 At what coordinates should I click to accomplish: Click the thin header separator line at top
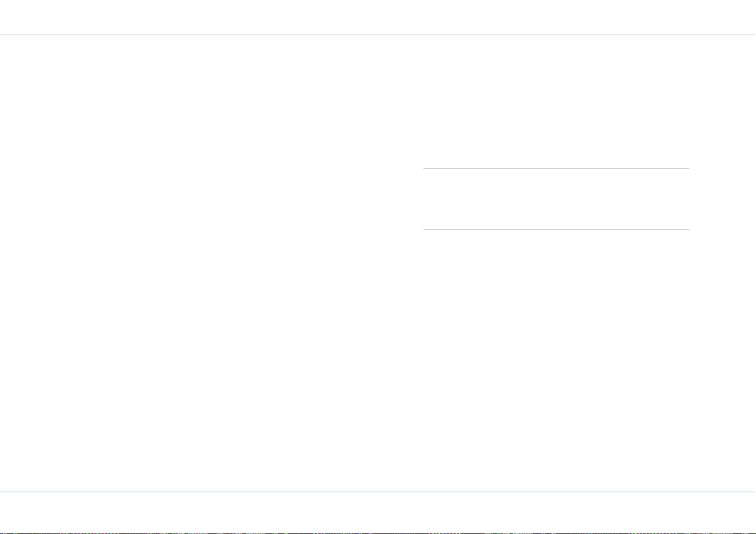tap(378, 35)
